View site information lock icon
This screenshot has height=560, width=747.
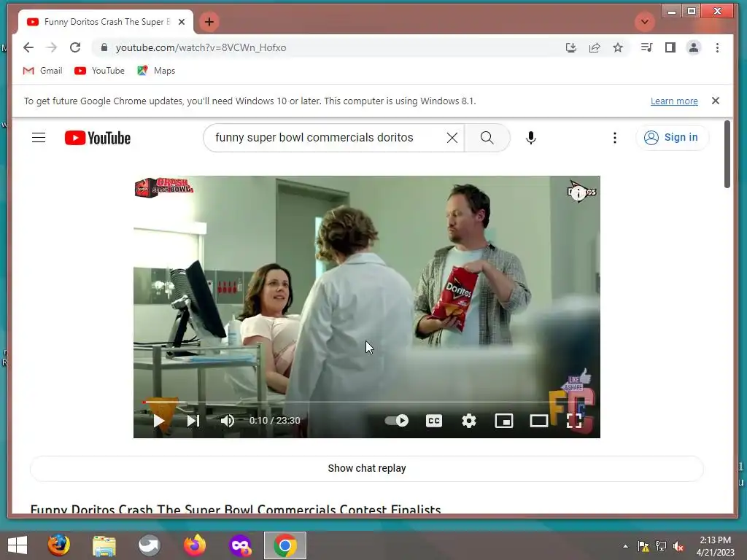[104, 47]
